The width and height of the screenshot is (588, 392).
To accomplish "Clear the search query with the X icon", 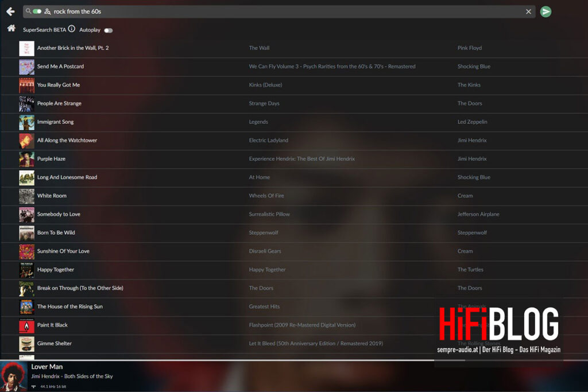I will click(528, 11).
